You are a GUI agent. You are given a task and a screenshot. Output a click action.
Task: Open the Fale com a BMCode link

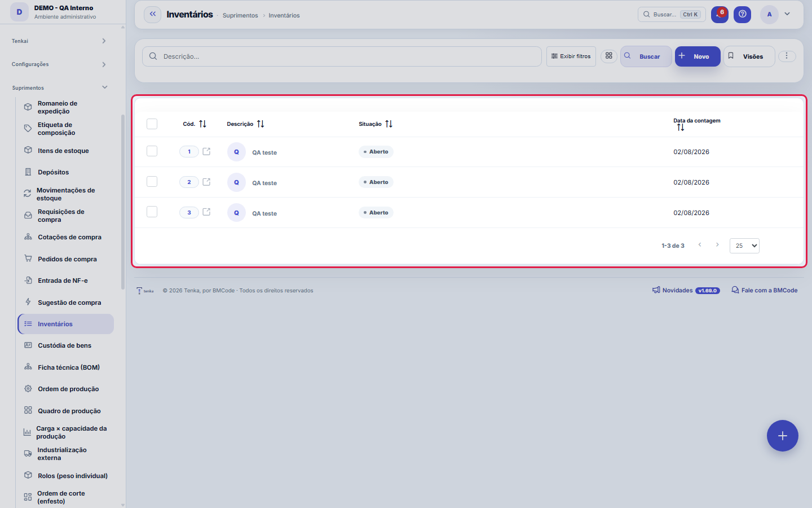[765, 290]
